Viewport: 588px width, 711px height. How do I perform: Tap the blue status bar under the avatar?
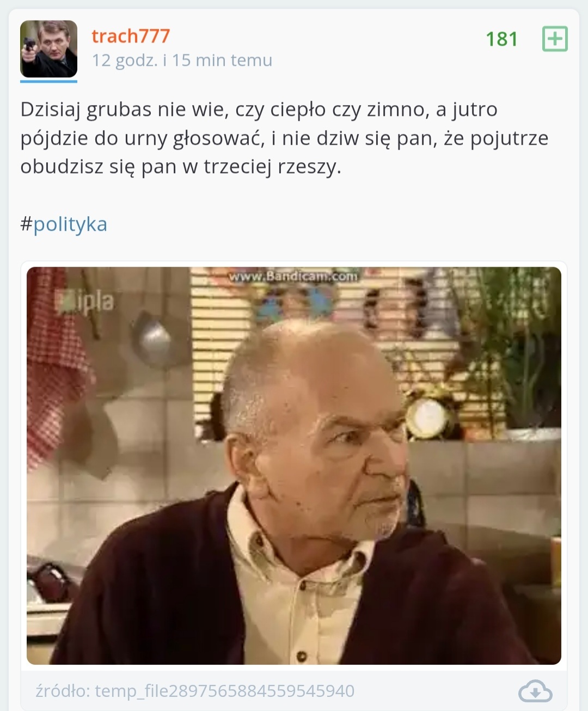pyautogui.click(x=49, y=82)
